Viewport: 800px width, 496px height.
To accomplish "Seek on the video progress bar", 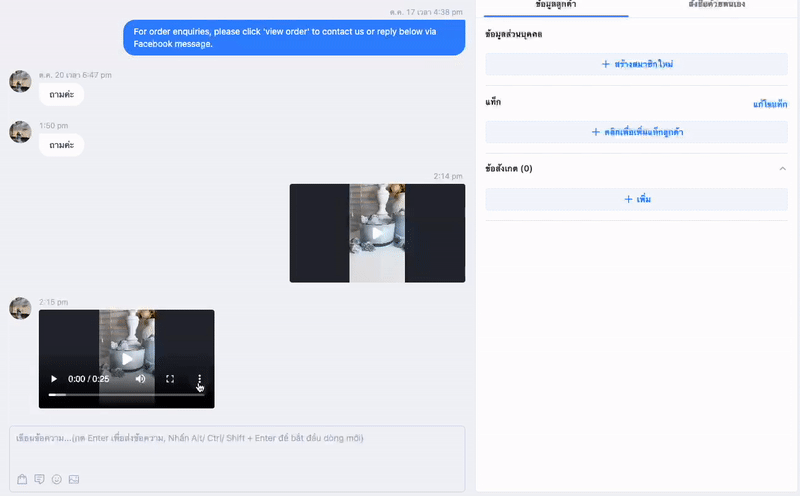I will 127,394.
